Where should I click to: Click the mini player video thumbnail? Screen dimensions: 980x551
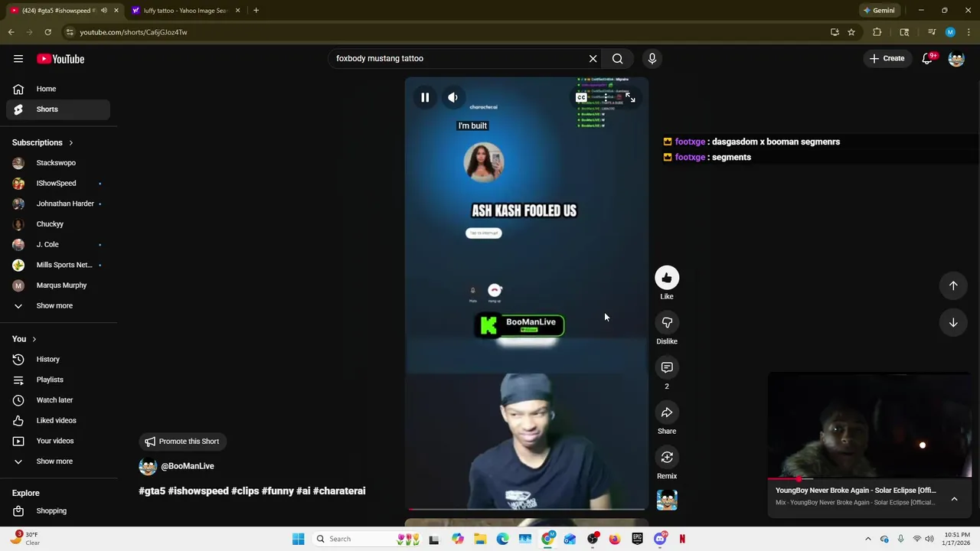tap(871, 425)
